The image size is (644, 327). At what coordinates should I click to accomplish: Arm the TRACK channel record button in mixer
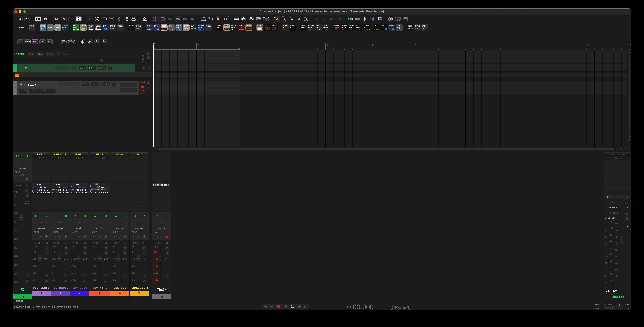167,237
